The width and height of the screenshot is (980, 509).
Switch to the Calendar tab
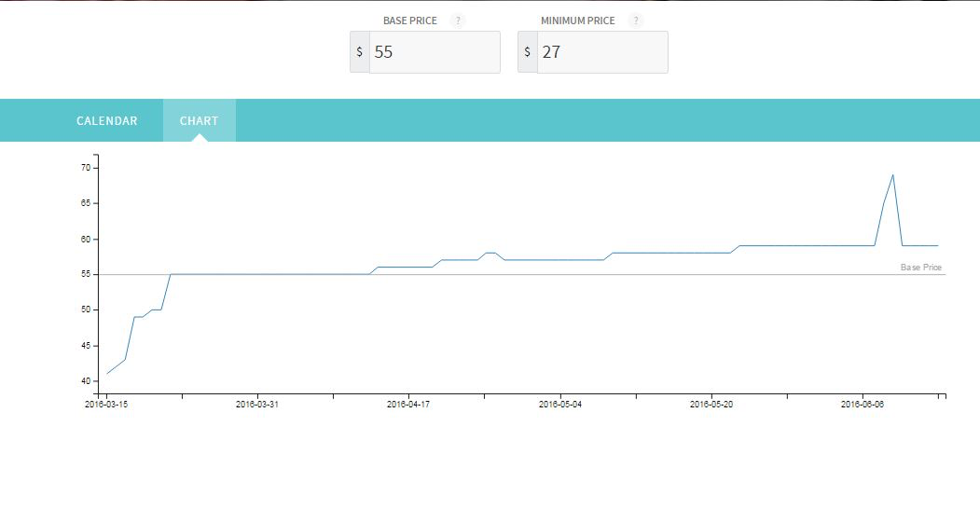point(107,120)
